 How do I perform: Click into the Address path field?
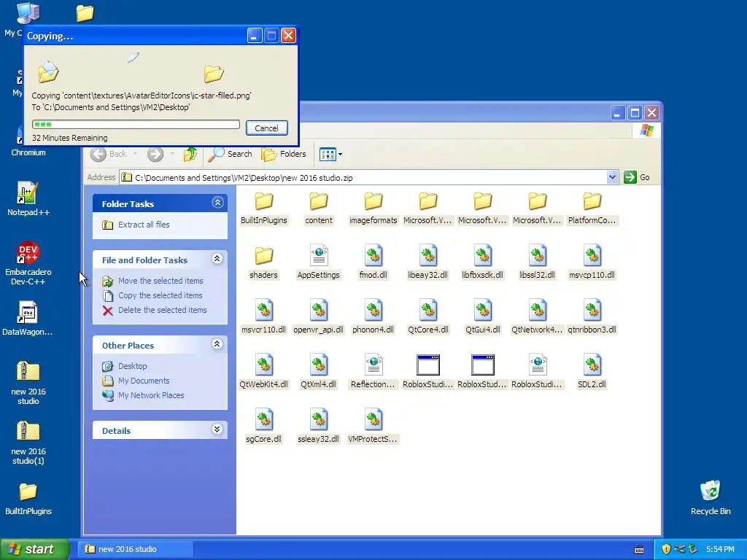coord(369,178)
